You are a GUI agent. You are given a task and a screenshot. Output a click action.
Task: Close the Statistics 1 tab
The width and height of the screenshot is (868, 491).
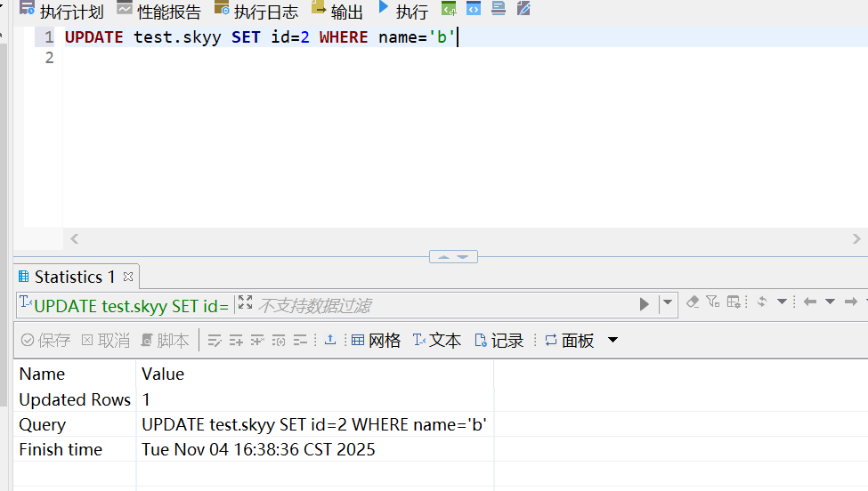(128, 277)
